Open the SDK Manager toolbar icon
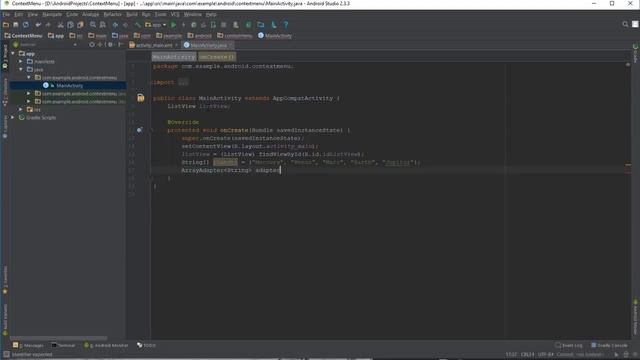The height and width of the screenshot is (360, 640). pyautogui.click(x=273, y=25)
